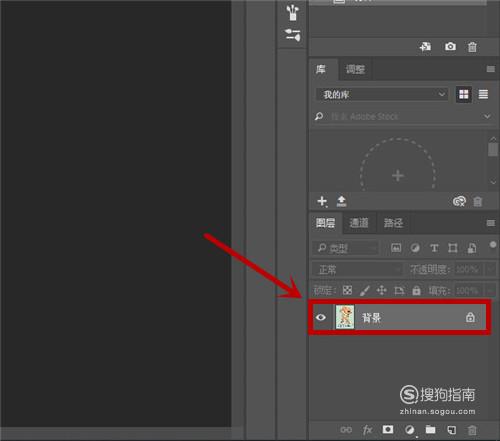500x441 pixels.
Task: Create new document from current state
Action: point(425,47)
